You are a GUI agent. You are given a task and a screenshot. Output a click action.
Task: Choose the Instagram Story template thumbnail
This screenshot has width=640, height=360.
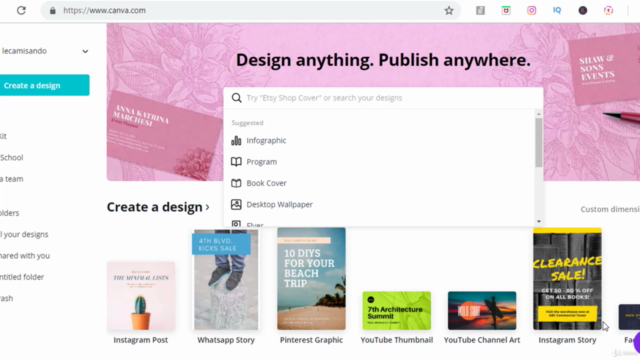(x=567, y=279)
